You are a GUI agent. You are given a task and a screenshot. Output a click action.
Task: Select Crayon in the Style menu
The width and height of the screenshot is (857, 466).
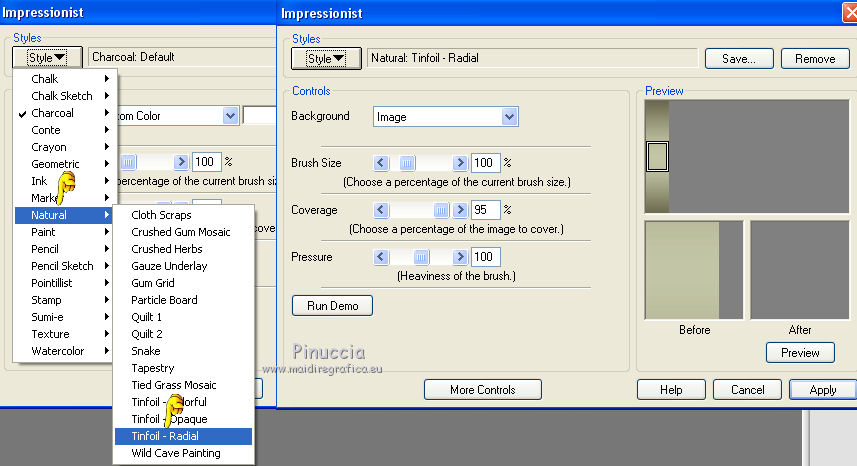tap(63, 147)
